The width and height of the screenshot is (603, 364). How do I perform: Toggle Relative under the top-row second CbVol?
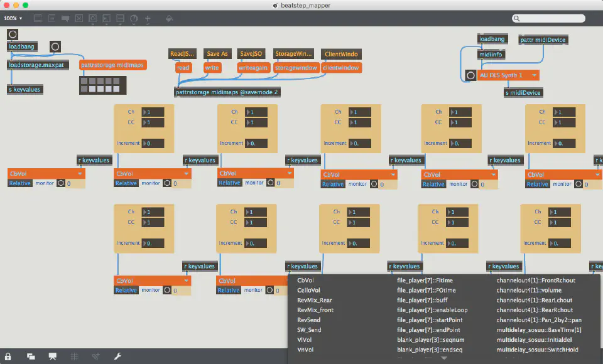[x=126, y=183]
